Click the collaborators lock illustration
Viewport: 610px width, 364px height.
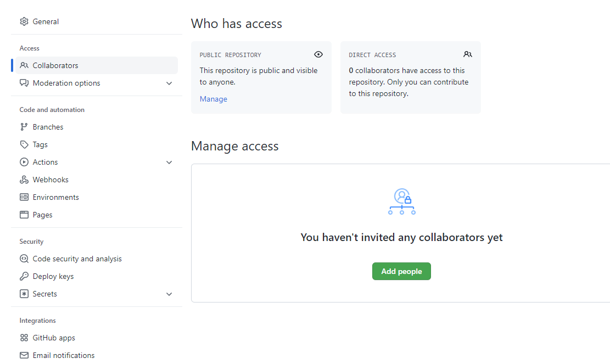point(401,201)
